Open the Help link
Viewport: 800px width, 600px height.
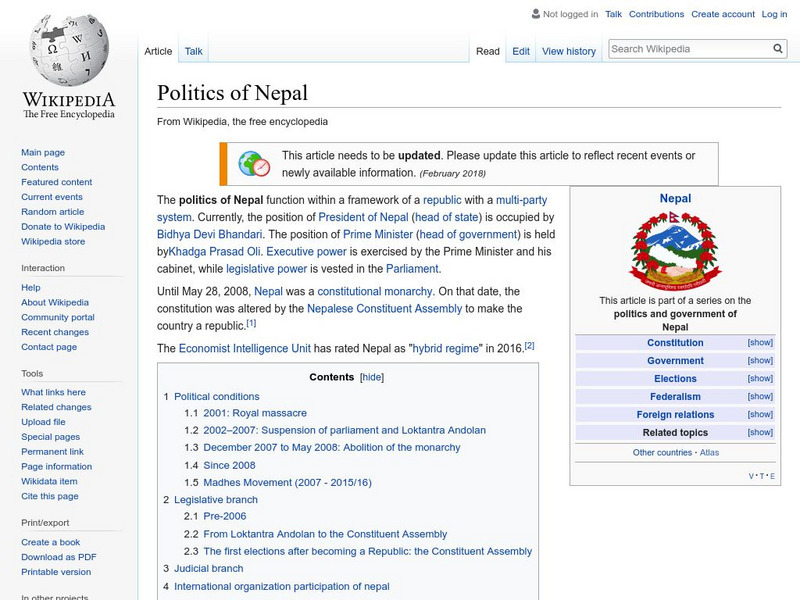[31, 287]
